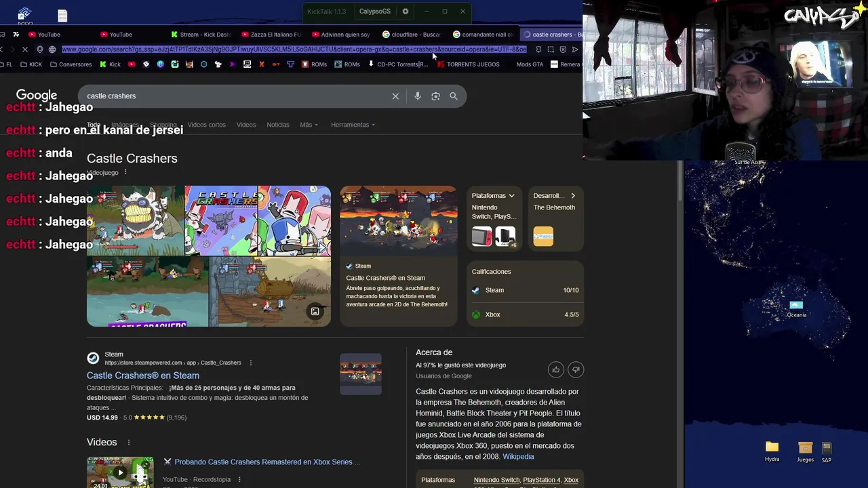Select the browser address bar URL
This screenshot has height=488, width=868.
[x=294, y=49]
